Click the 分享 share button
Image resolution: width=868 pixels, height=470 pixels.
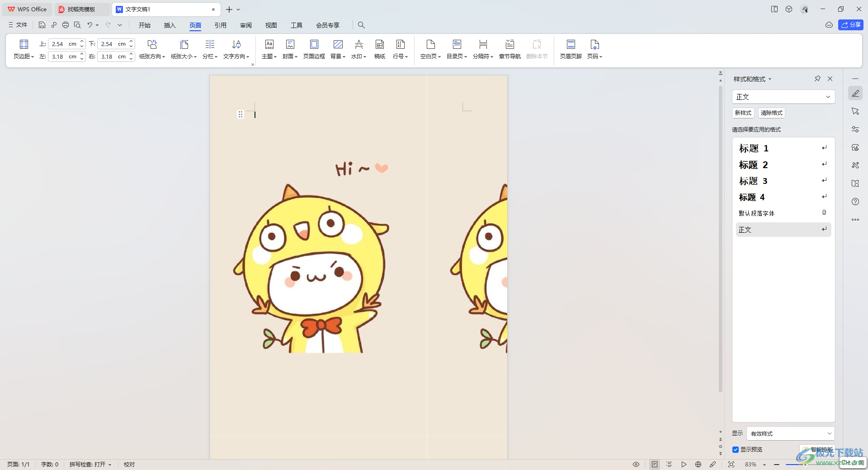point(851,25)
